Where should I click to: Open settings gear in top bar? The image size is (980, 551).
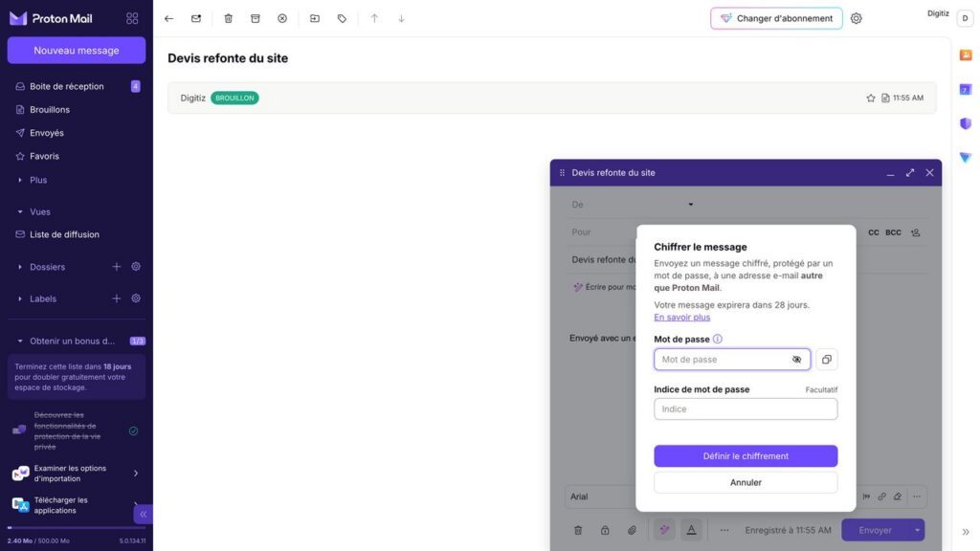coord(857,18)
